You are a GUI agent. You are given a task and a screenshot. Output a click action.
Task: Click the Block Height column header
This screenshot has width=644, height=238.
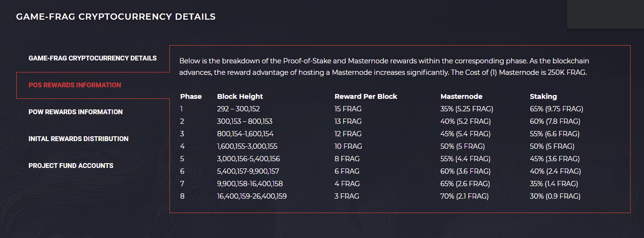coord(240,96)
